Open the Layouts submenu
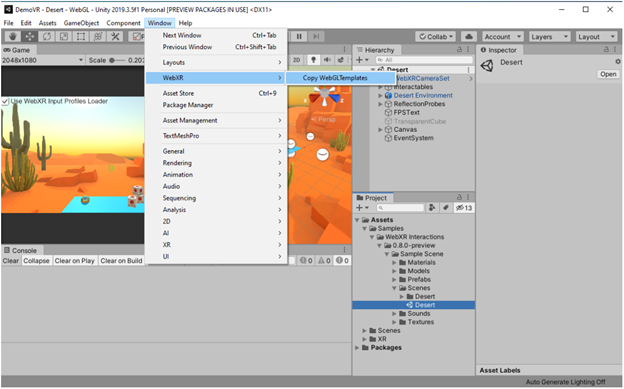This screenshot has width=624, height=389. [216, 63]
